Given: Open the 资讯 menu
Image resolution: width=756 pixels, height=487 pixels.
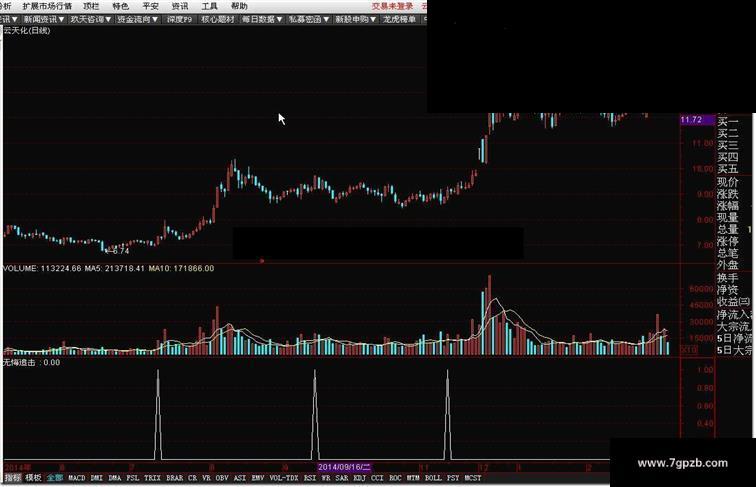Looking at the screenshot, I should pos(179,6).
